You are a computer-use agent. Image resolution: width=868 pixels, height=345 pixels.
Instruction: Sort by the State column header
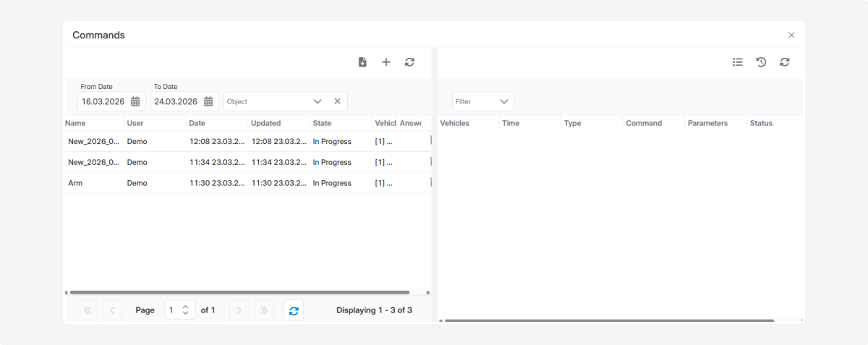323,123
